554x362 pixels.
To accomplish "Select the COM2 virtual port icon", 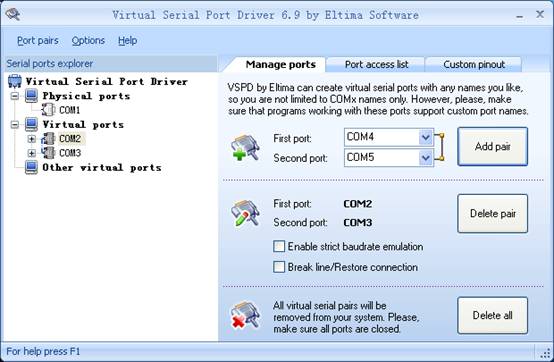I will [x=48, y=138].
